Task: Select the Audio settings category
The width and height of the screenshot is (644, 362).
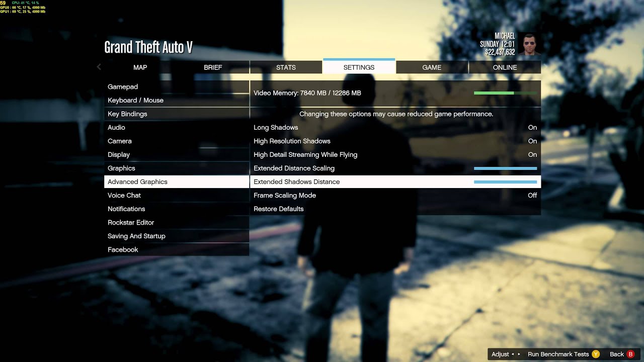Action: [177, 128]
